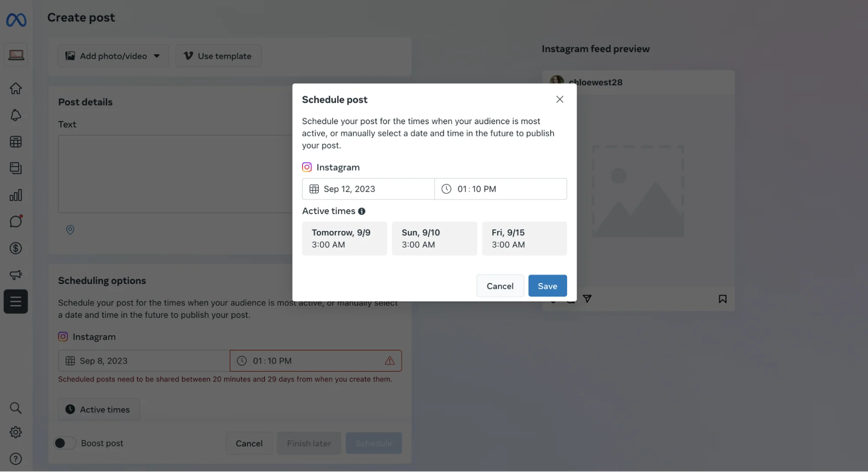Click the clock icon for time selection
The image size is (868, 472).
pyautogui.click(x=447, y=189)
